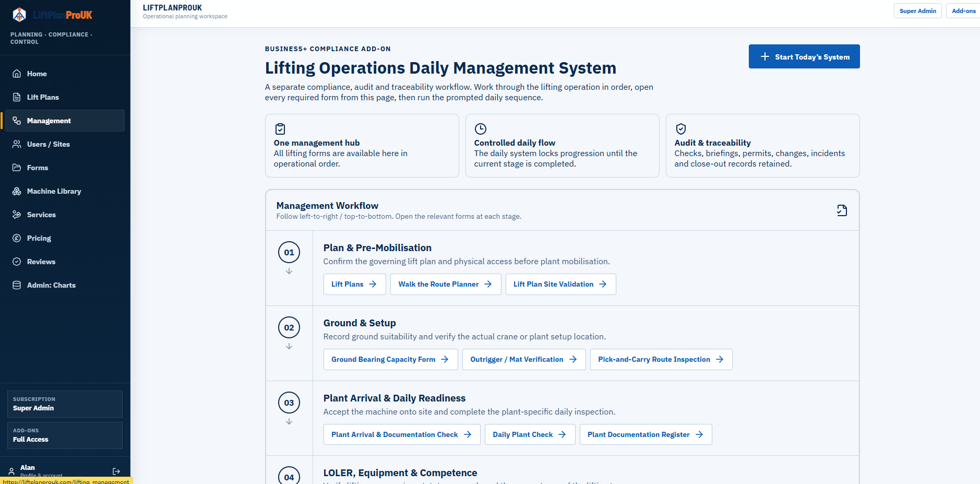Click the Reviews checkmark icon

[17, 262]
